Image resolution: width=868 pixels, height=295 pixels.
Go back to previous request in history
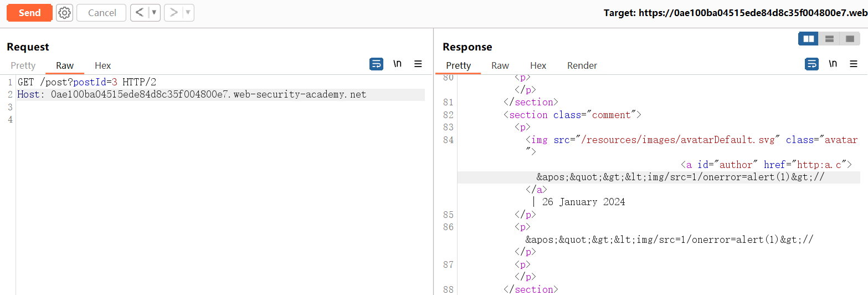click(x=140, y=13)
